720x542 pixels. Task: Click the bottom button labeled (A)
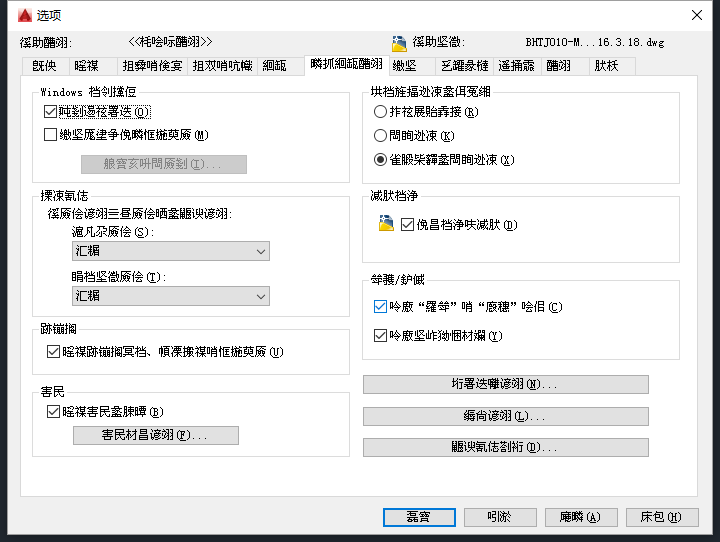[x=581, y=517]
